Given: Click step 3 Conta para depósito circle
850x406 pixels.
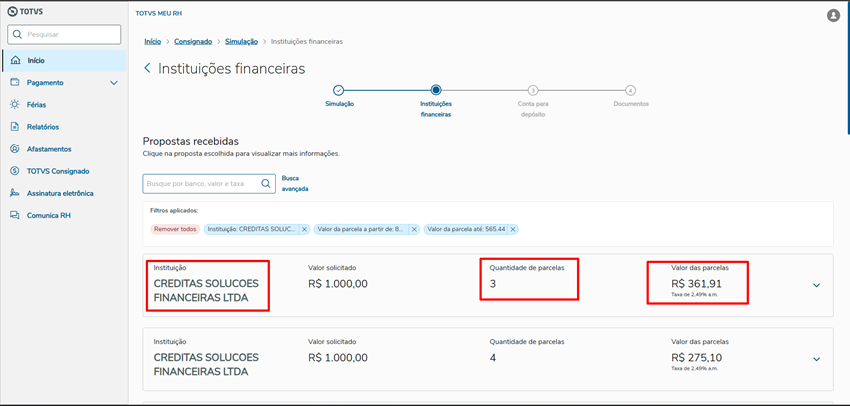Looking at the screenshot, I should pyautogui.click(x=533, y=90).
